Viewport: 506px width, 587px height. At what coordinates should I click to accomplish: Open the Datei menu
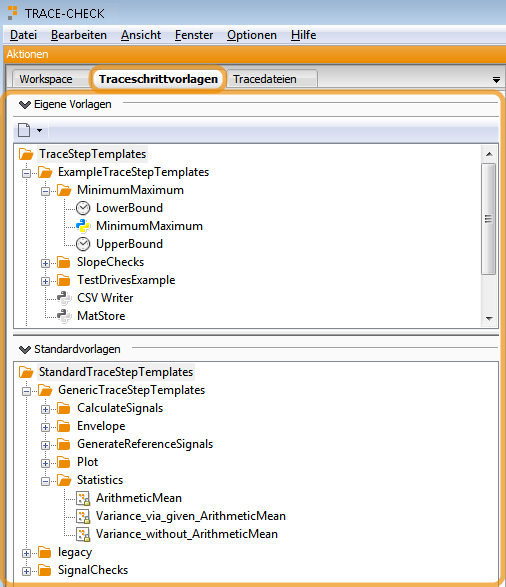pos(23,35)
